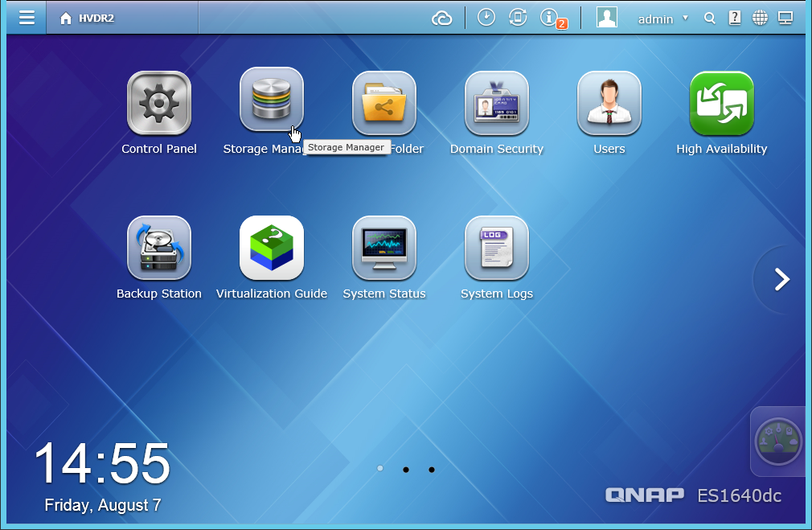Go to next desktop page arrow
The height and width of the screenshot is (530, 812).
coord(781,280)
